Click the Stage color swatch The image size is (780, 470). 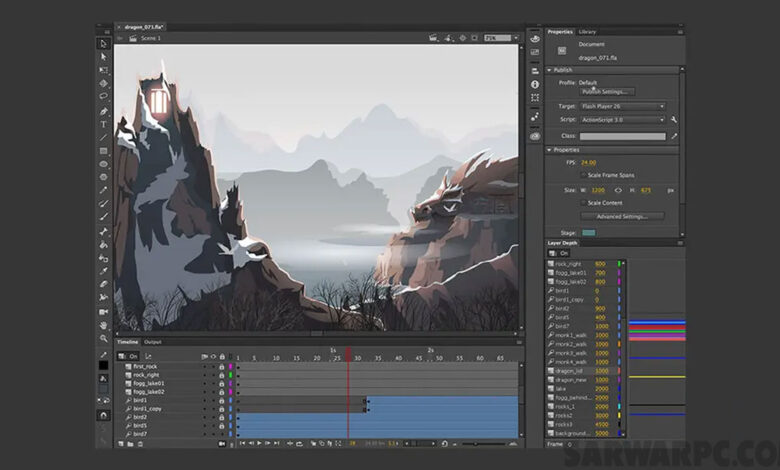click(x=588, y=233)
